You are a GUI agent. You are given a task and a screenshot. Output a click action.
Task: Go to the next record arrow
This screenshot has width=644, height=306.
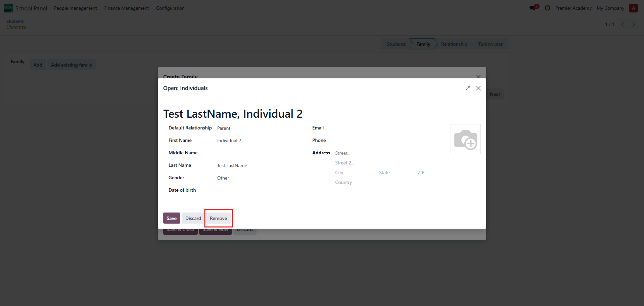pyautogui.click(x=634, y=24)
